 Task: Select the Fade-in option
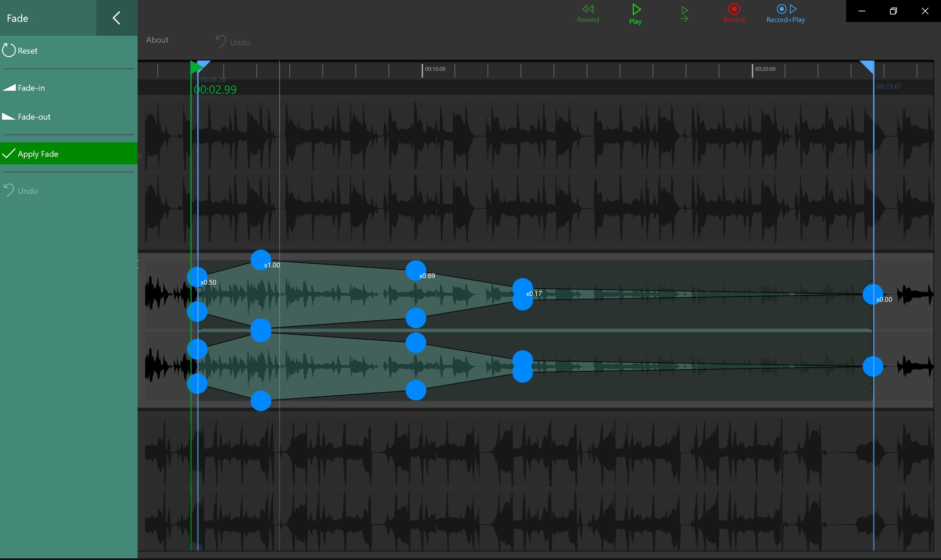pos(32,88)
